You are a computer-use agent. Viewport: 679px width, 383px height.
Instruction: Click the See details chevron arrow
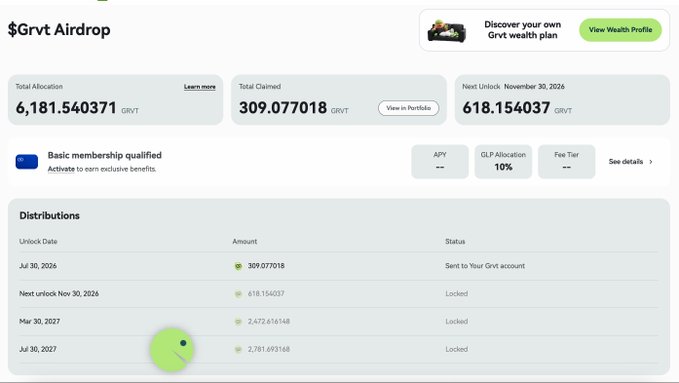(x=650, y=162)
